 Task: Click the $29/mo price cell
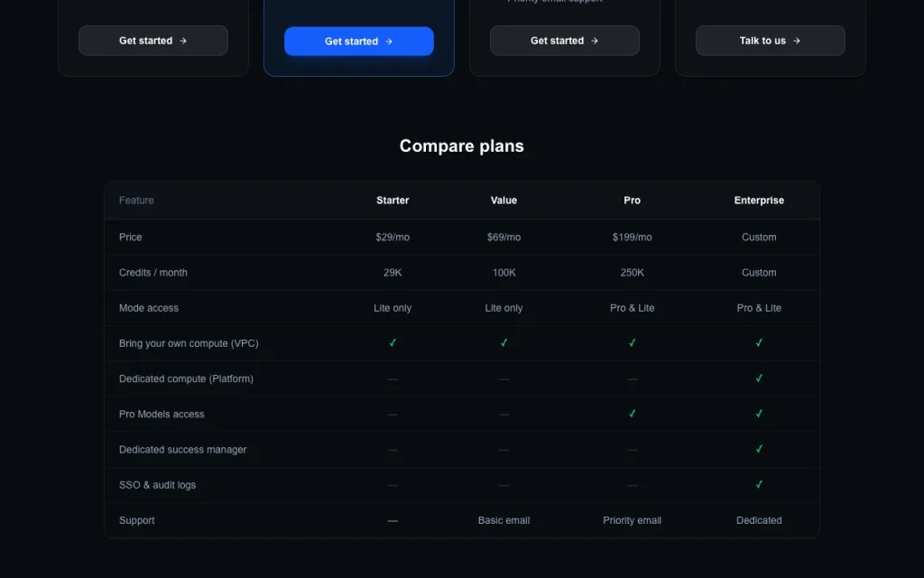(x=393, y=238)
